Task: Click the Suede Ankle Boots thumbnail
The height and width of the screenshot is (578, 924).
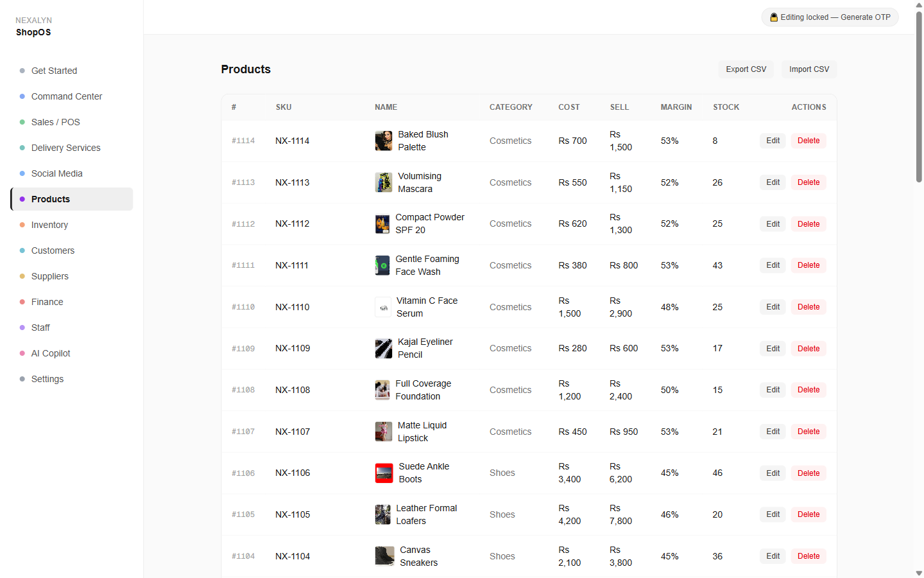Action: point(384,473)
